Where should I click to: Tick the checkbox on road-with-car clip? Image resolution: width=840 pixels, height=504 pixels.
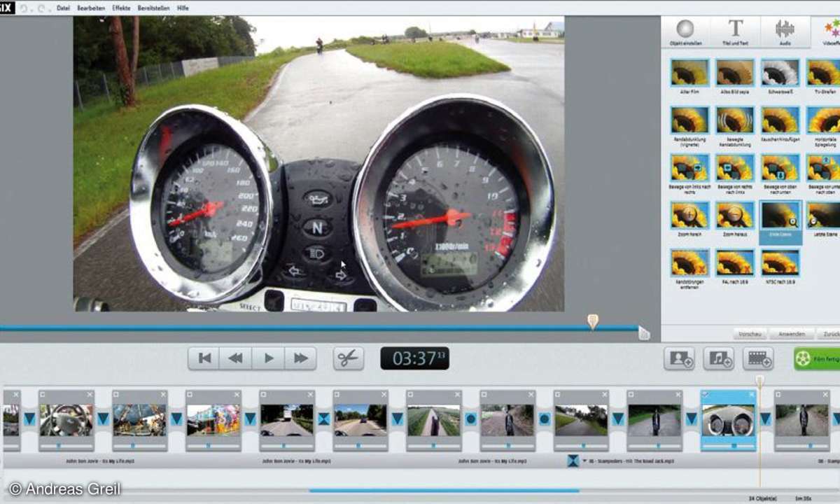point(337,395)
